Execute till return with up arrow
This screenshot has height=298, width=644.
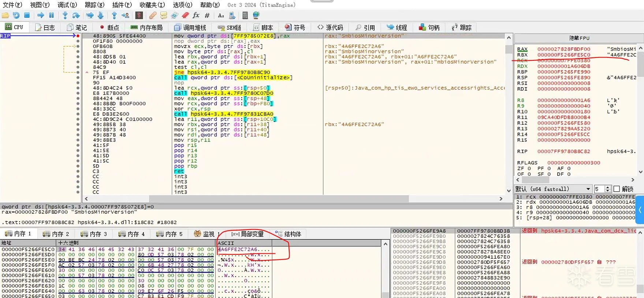pos(114,15)
